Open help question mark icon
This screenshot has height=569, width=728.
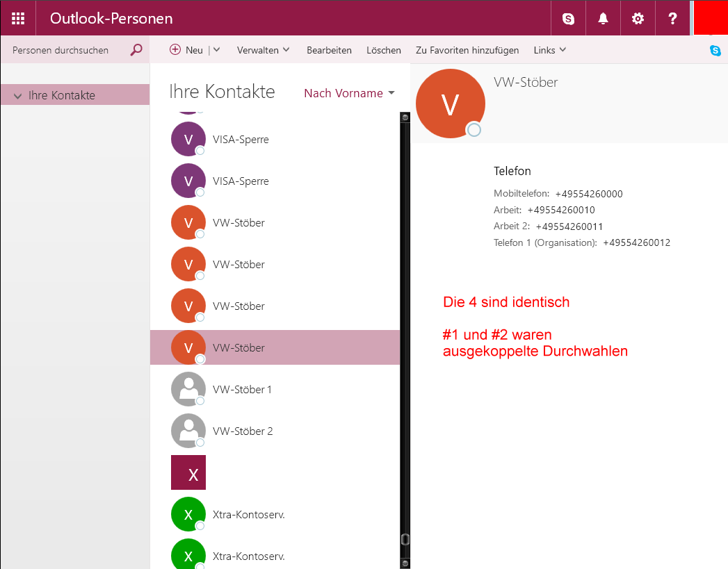click(672, 18)
